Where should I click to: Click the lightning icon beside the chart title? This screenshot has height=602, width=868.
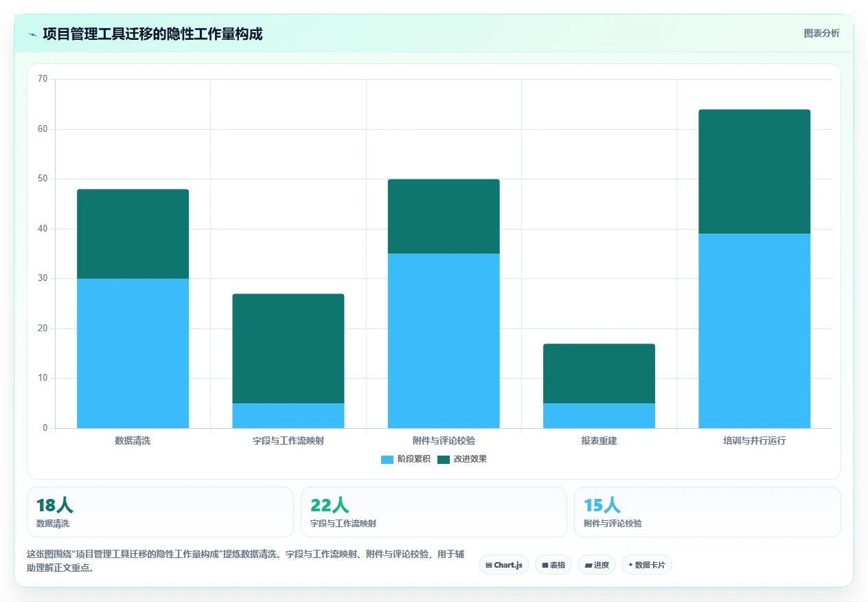point(32,34)
